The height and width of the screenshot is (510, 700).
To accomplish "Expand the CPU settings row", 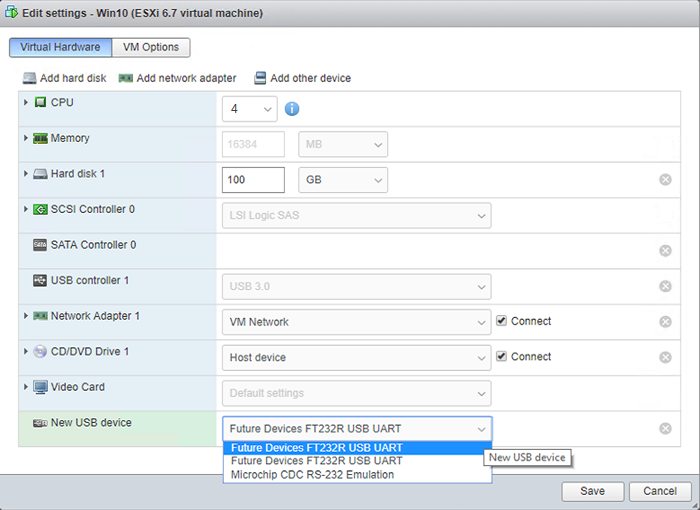I will coord(26,102).
